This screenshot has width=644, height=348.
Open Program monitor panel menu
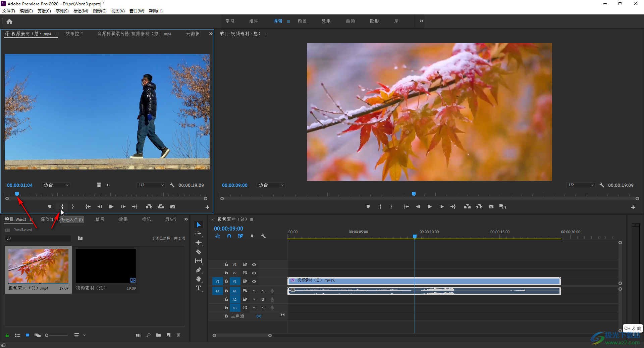pyautogui.click(x=265, y=34)
